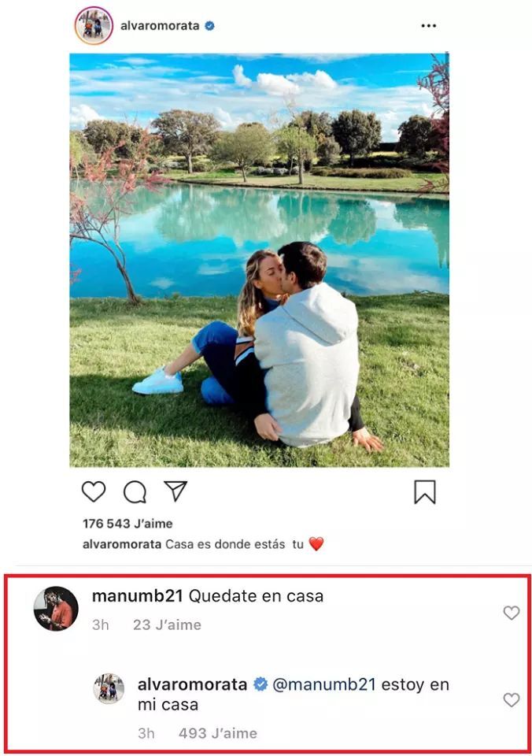Open comments via the speech bubble icon
Screen dimensions: 532x756
135,491
